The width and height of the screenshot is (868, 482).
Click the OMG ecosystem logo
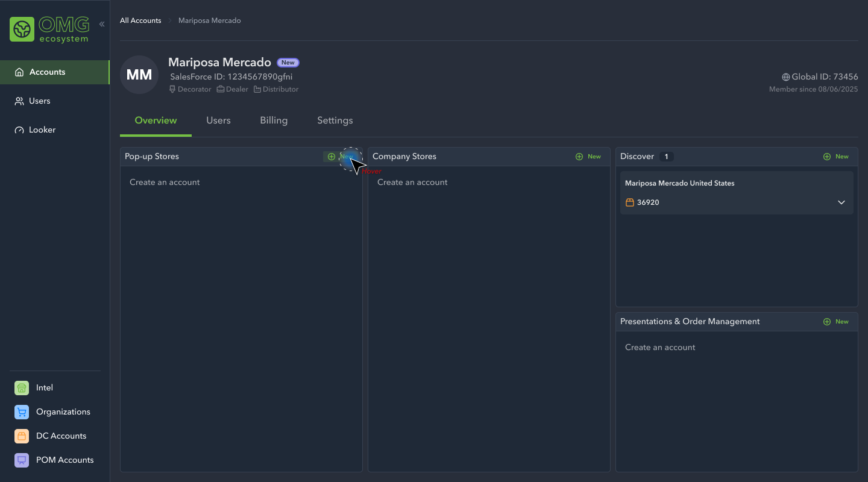tap(49, 29)
